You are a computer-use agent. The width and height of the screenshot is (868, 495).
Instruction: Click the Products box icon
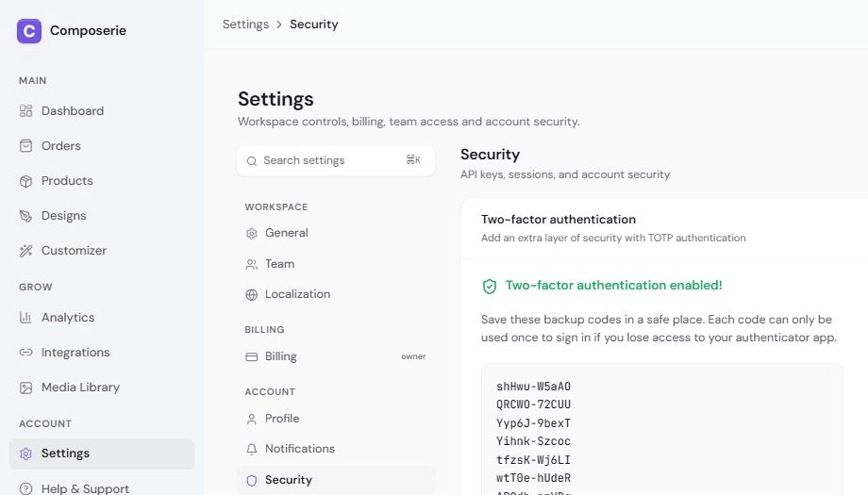tap(25, 181)
